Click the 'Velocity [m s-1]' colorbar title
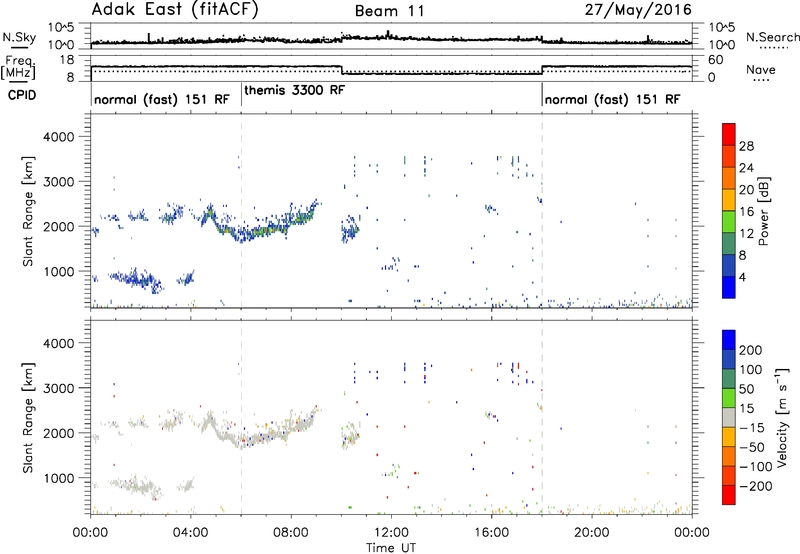 [x=781, y=418]
